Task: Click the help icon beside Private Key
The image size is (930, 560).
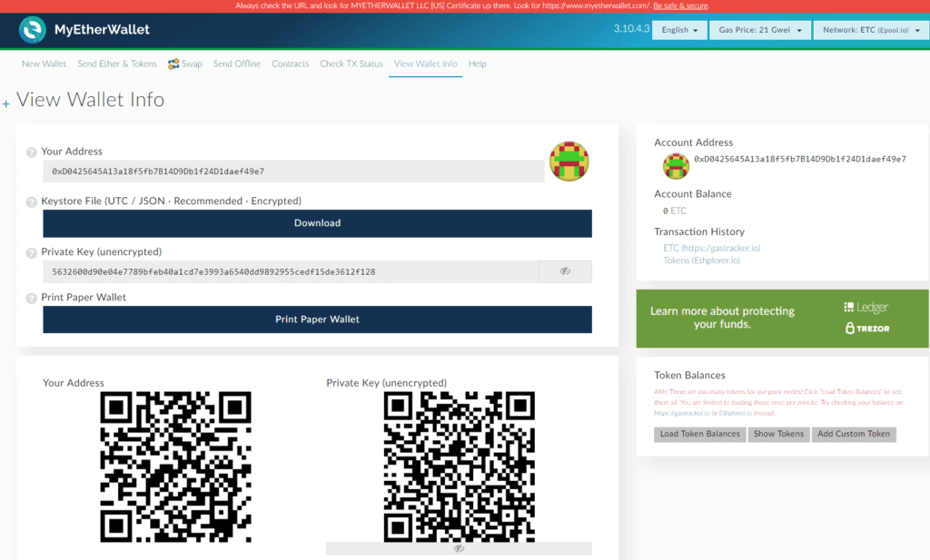Action: pos(33,251)
